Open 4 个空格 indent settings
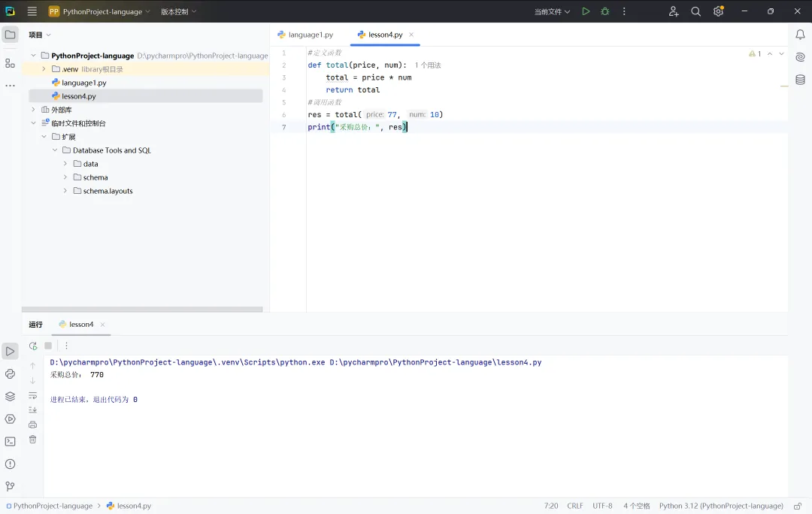812x514 pixels. 637,506
